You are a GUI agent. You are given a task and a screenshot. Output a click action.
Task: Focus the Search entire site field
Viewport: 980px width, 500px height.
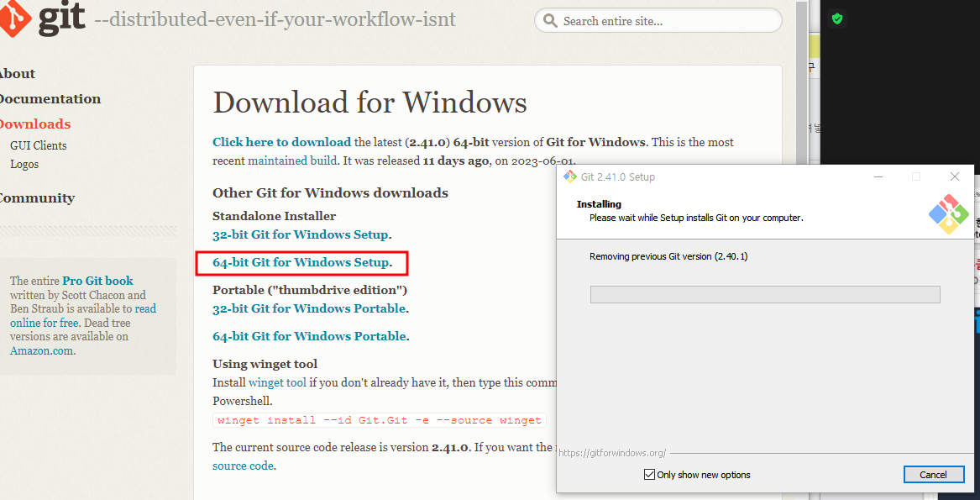[x=658, y=21]
